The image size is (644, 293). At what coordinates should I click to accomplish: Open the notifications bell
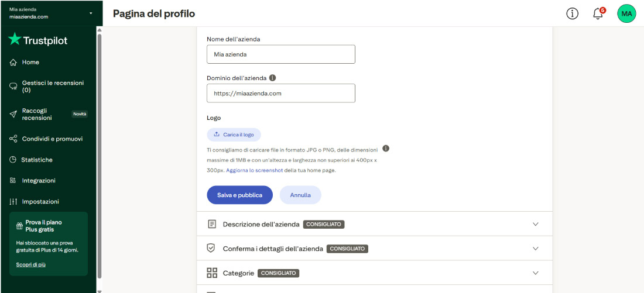[598, 13]
